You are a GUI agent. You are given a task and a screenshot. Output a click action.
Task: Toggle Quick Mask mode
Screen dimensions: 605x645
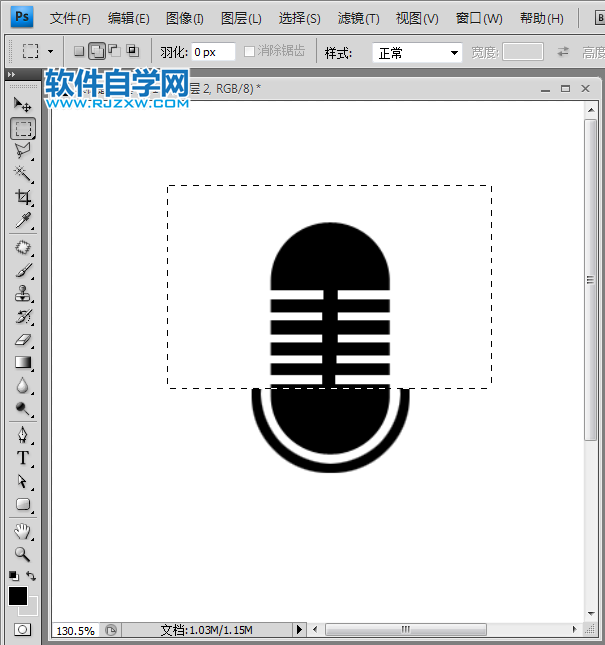pos(22,630)
